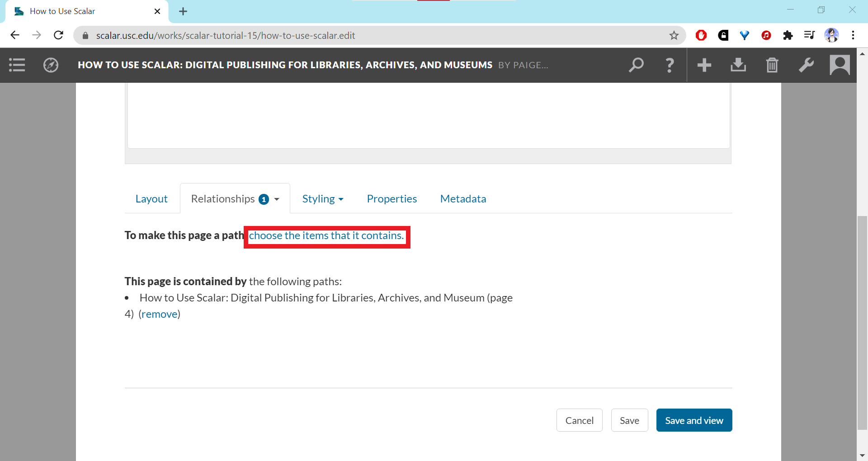Click the user account silhouette icon
Screen dimensions: 868x461
[840, 65]
